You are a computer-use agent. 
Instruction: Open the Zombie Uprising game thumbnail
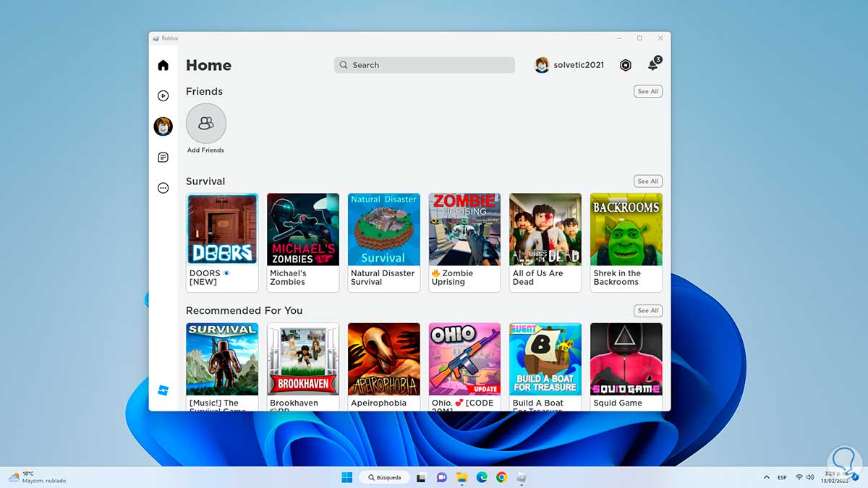tap(464, 229)
